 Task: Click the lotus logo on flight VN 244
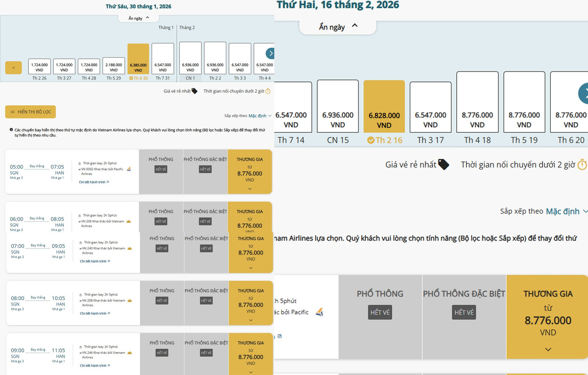[x=130, y=353]
